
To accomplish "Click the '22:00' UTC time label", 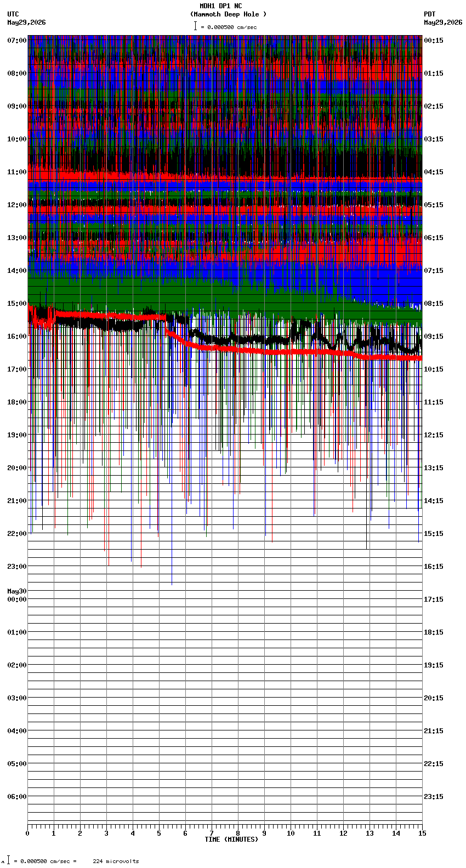I will point(17,534).
